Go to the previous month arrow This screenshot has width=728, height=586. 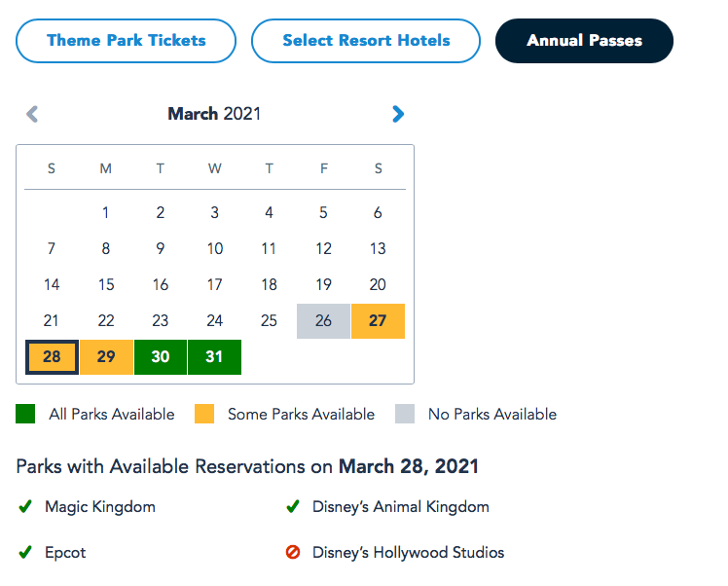(x=32, y=114)
